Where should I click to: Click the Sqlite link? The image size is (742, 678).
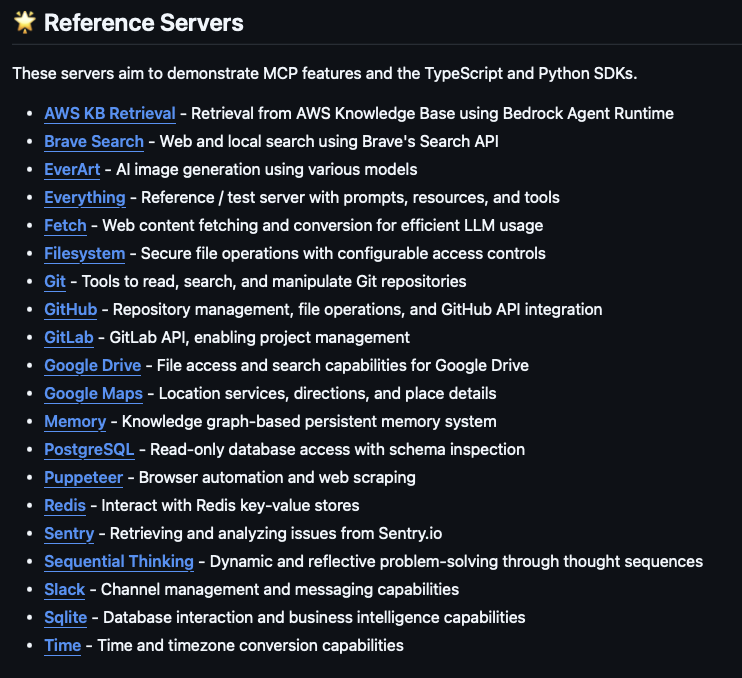coord(65,617)
